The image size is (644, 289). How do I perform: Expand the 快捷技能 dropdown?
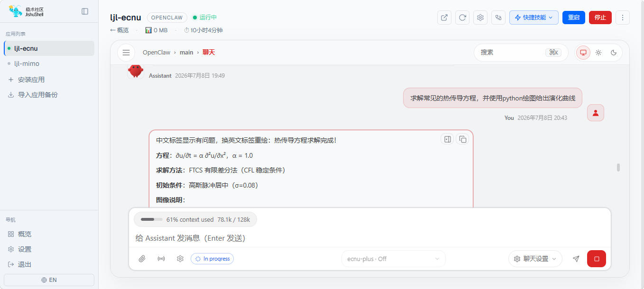pos(534,18)
